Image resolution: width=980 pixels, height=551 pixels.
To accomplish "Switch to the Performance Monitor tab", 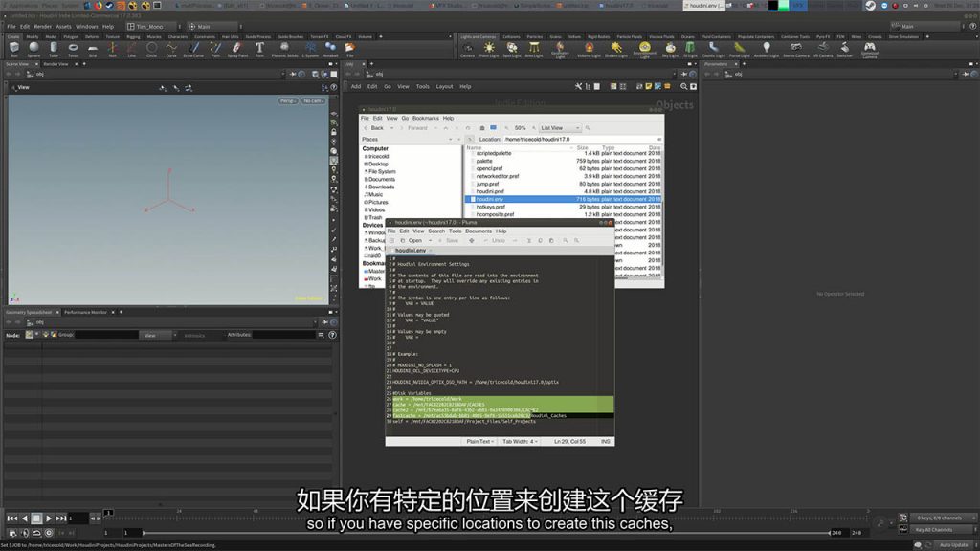I will click(85, 313).
